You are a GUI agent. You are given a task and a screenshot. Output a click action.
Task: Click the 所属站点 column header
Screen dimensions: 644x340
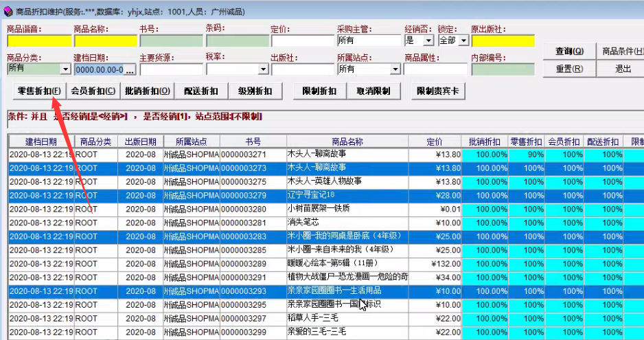tap(192, 141)
